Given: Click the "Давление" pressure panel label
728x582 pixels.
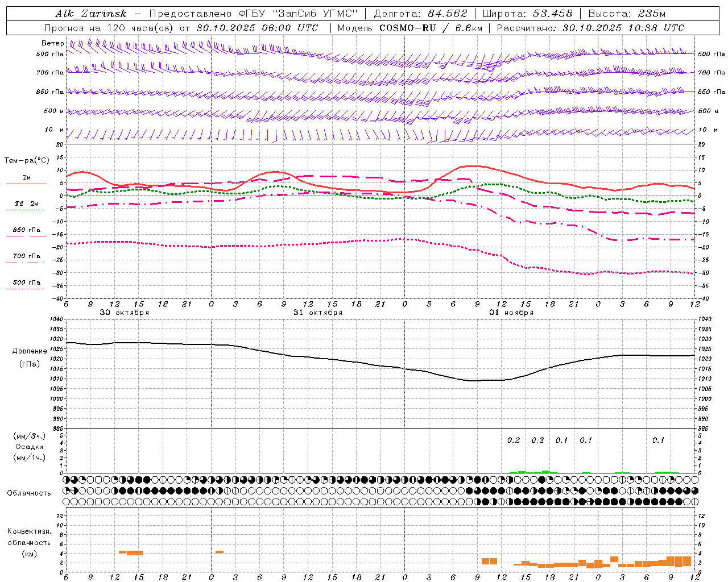Looking at the screenshot, I should (30, 351).
